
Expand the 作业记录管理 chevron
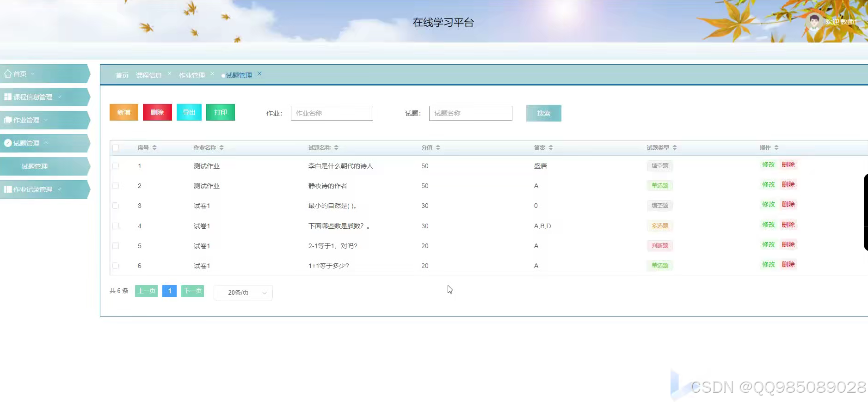click(59, 189)
